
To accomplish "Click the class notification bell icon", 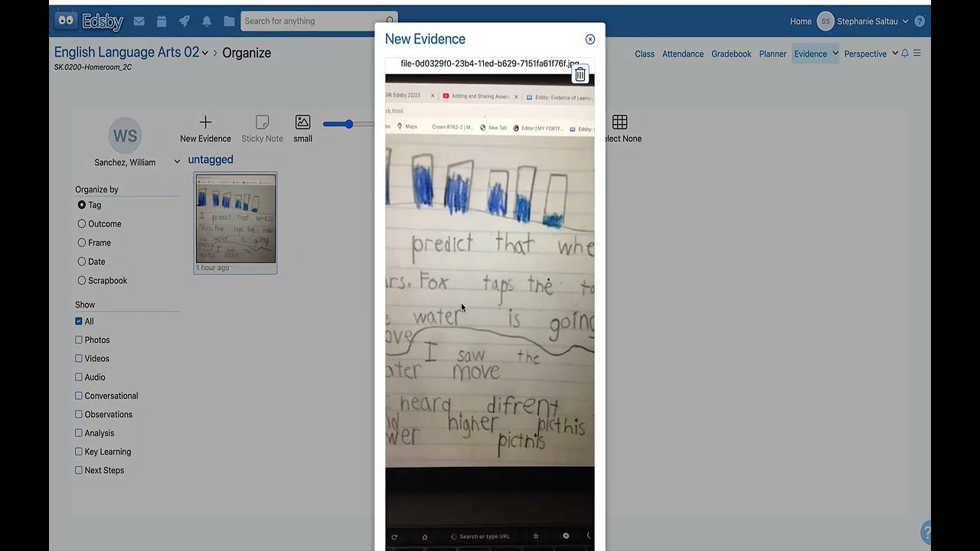I will pyautogui.click(x=905, y=54).
